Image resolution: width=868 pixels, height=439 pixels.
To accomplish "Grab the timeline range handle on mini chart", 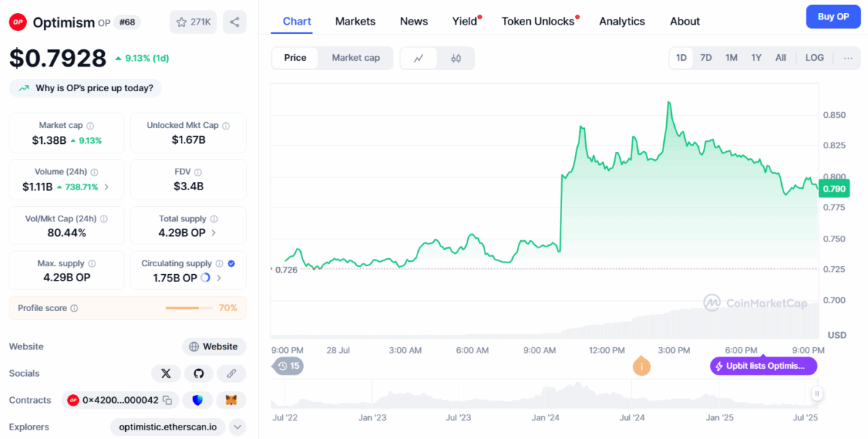I will coord(817,393).
